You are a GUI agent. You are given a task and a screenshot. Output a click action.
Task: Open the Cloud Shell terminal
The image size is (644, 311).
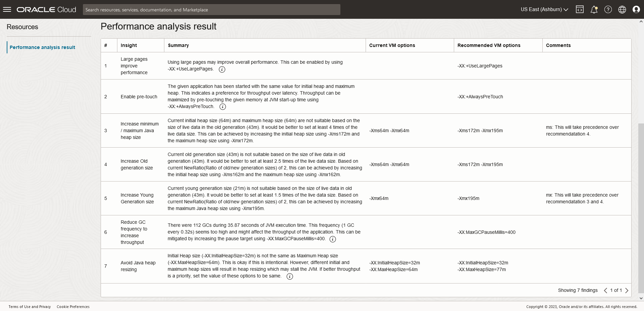(580, 9)
